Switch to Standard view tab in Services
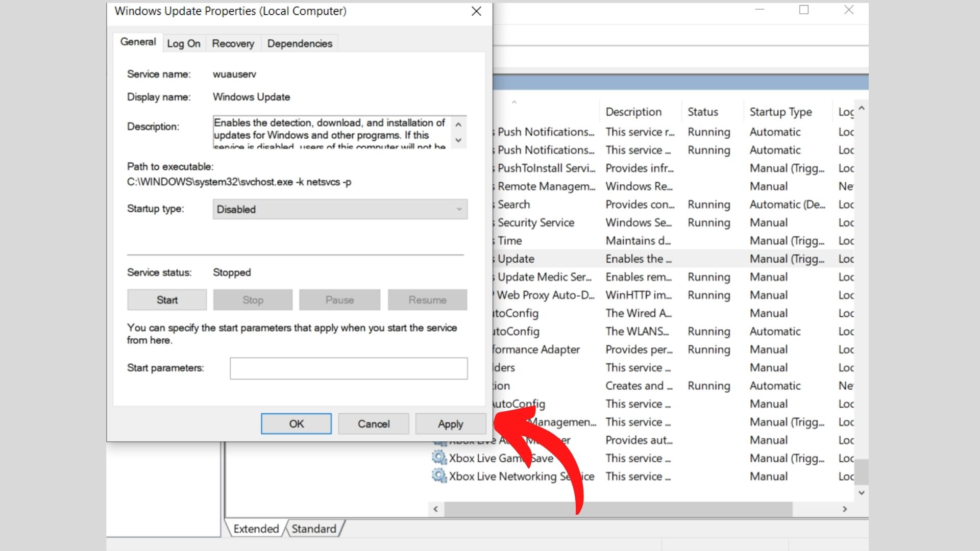Image resolution: width=980 pixels, height=551 pixels. click(x=314, y=529)
